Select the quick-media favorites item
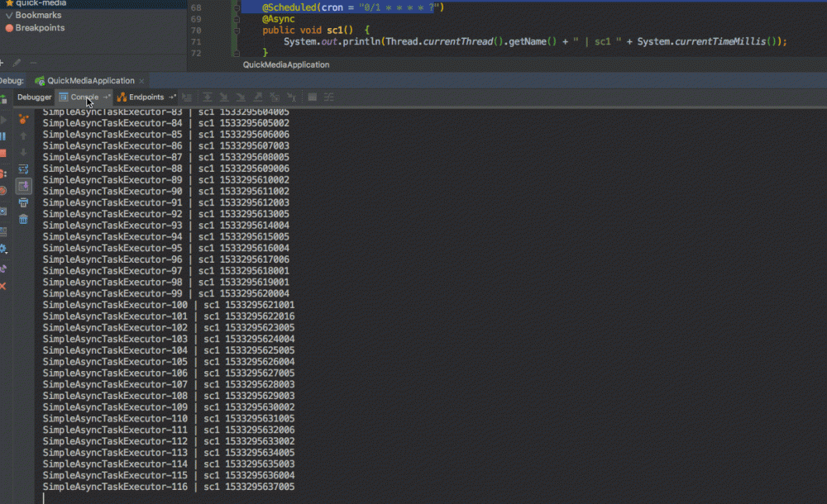The width and height of the screenshot is (827, 504). point(41,3)
